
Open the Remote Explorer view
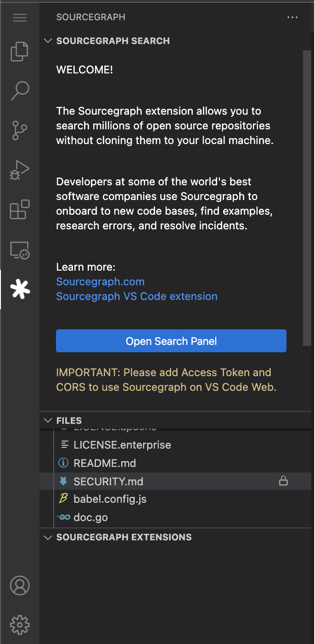pyautogui.click(x=20, y=250)
